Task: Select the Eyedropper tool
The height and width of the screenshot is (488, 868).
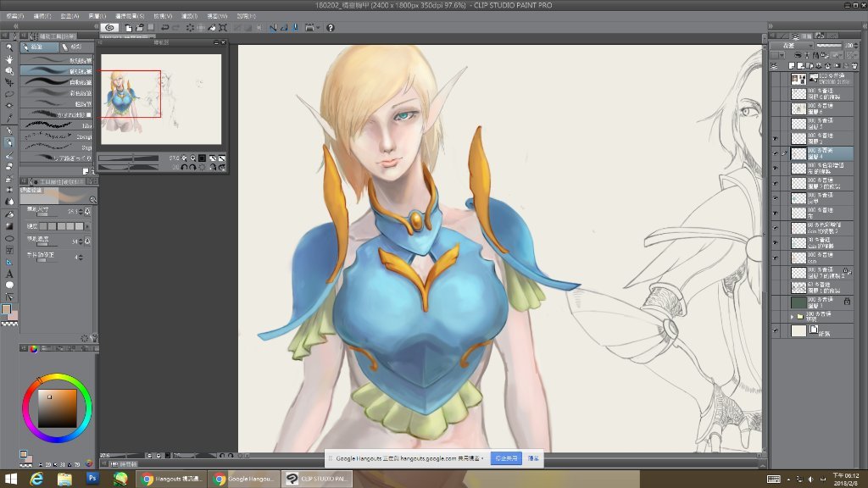Action: [8, 117]
